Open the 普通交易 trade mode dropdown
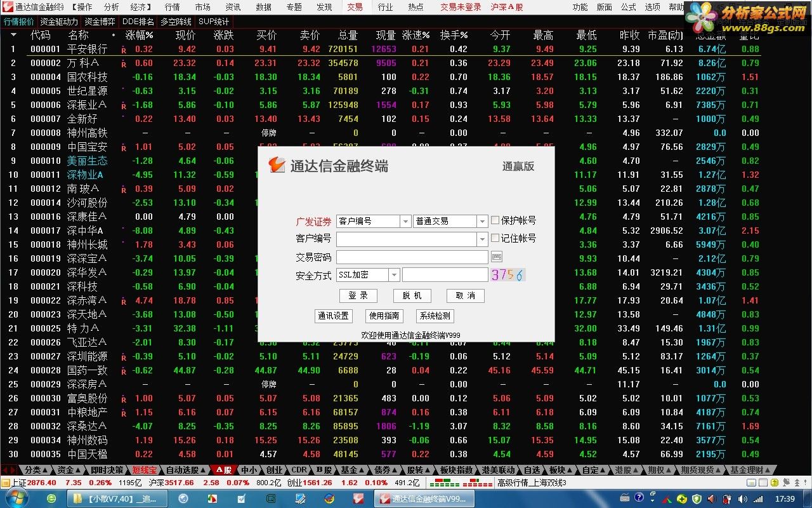The height and width of the screenshot is (508, 812). 483,221
